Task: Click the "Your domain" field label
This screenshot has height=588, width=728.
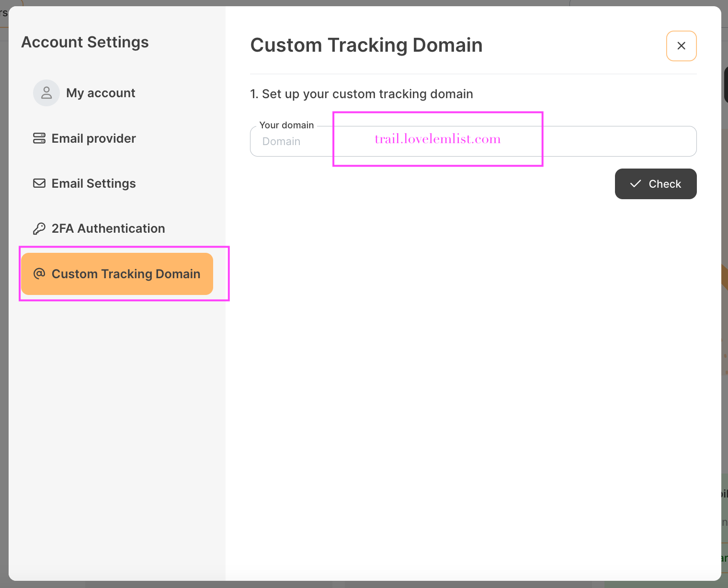Action: [286, 125]
